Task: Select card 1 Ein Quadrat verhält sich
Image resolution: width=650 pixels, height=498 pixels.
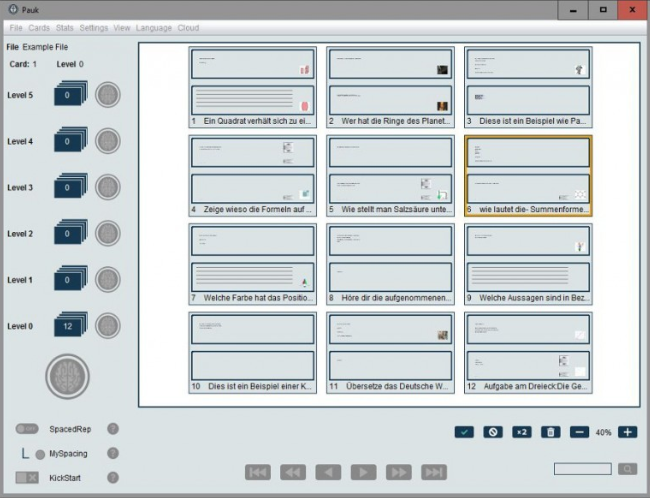Action: pos(252,87)
